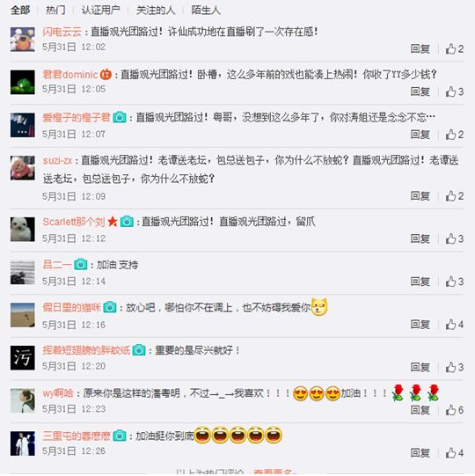Click the red star badge beside Scarlett那个刘
This screenshot has width=475, height=476.
click(113, 222)
